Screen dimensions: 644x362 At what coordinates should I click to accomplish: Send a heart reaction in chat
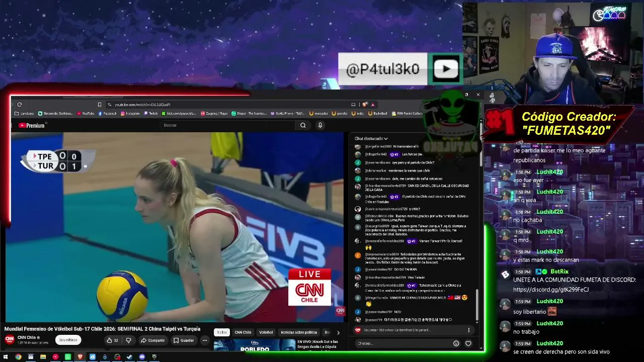(468, 343)
